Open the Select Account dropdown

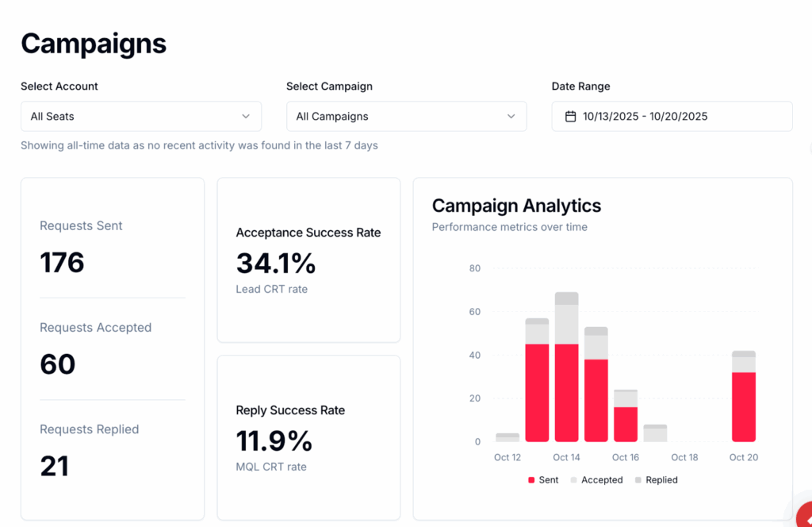point(141,116)
